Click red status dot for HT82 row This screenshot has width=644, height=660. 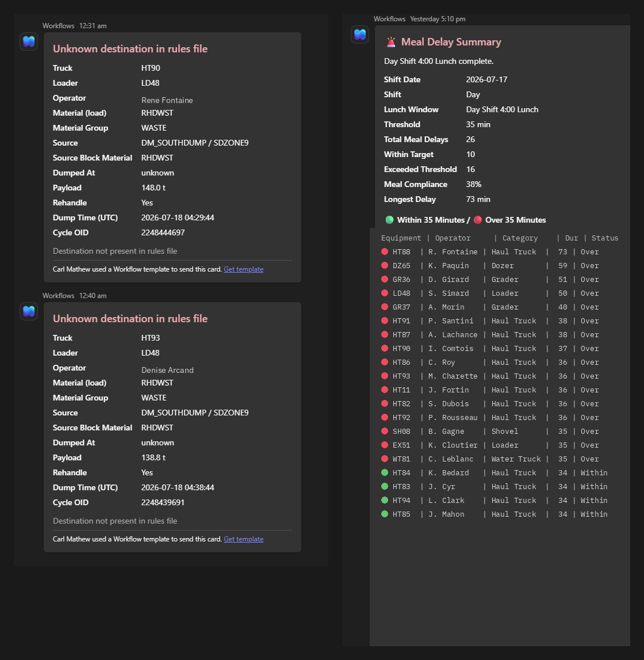pos(385,404)
